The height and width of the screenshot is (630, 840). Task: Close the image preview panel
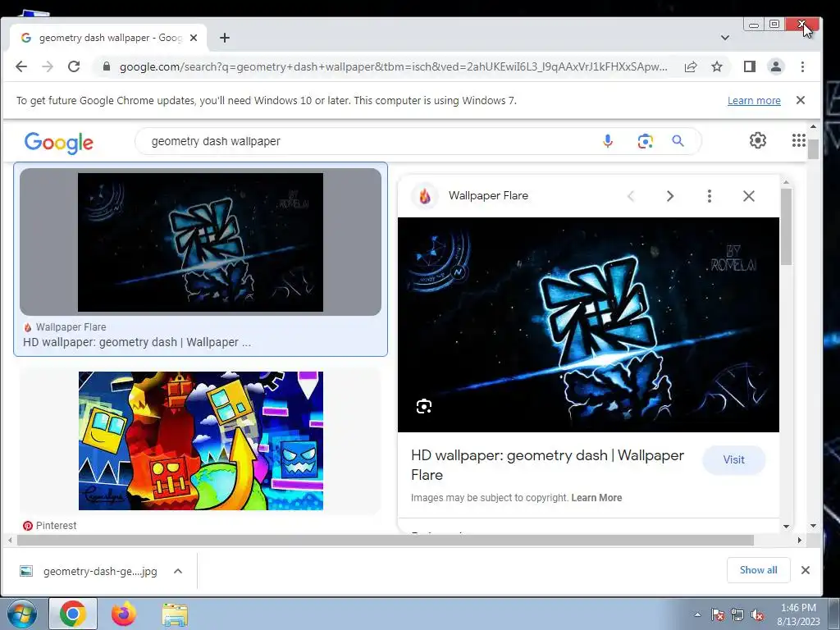coord(749,196)
